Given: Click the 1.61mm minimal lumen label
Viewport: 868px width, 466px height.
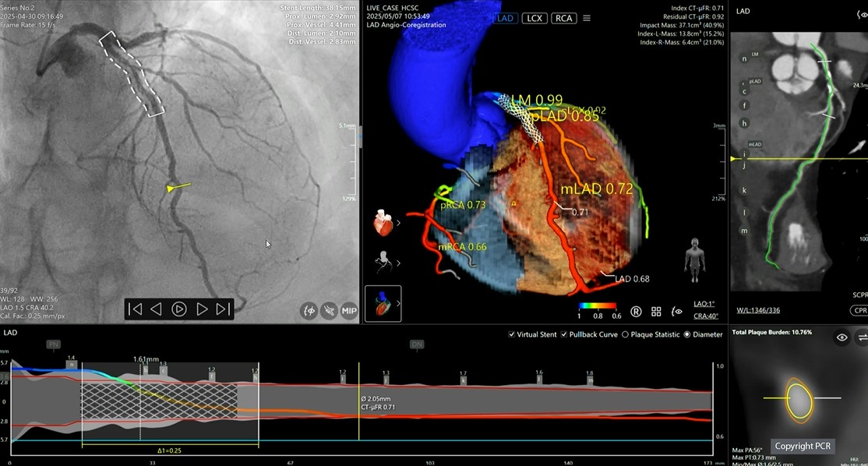Looking at the screenshot, I should [146, 359].
